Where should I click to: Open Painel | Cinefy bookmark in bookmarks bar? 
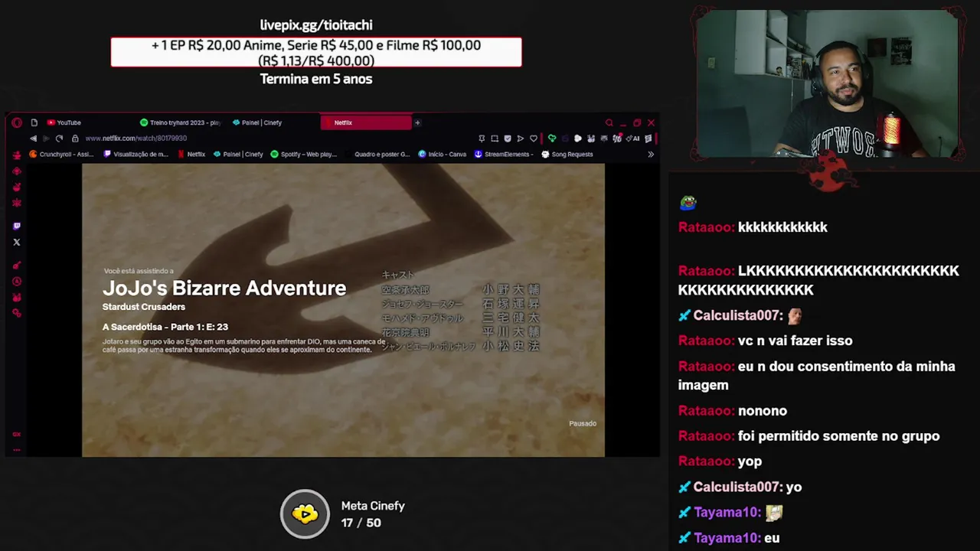(x=238, y=154)
